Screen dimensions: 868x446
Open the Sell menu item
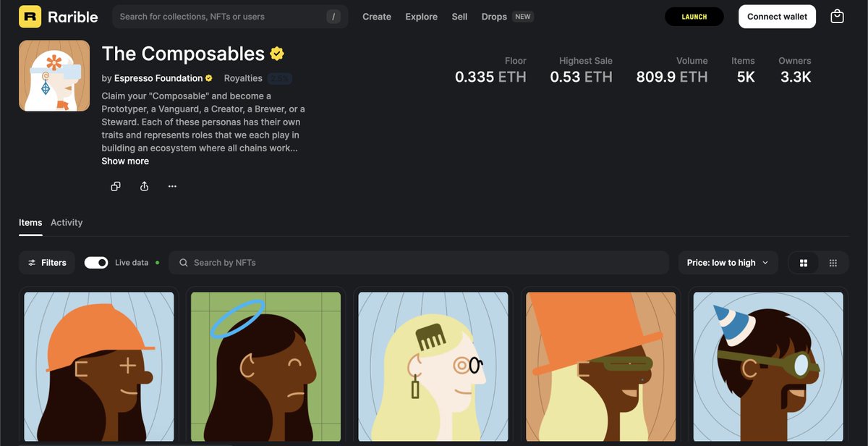click(459, 17)
